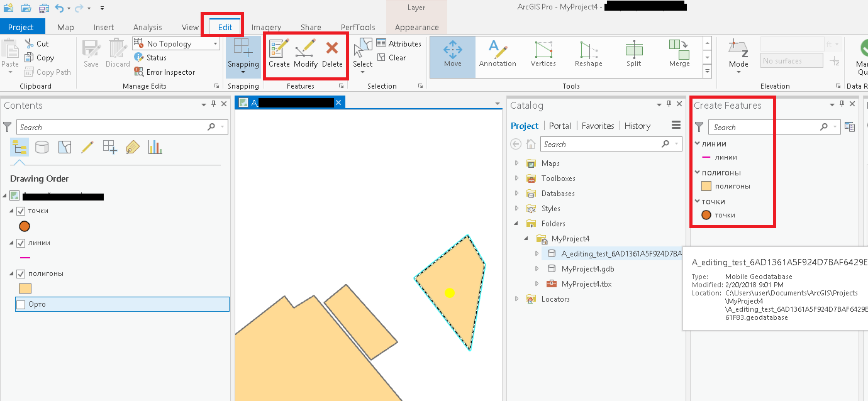Click the Discard edits button
This screenshot has height=401, width=868.
118,54
